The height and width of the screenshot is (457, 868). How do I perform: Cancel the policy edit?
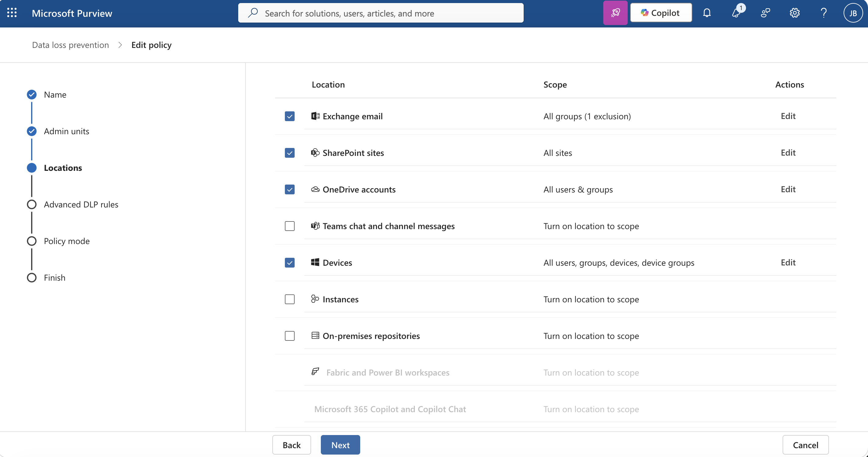click(x=805, y=445)
